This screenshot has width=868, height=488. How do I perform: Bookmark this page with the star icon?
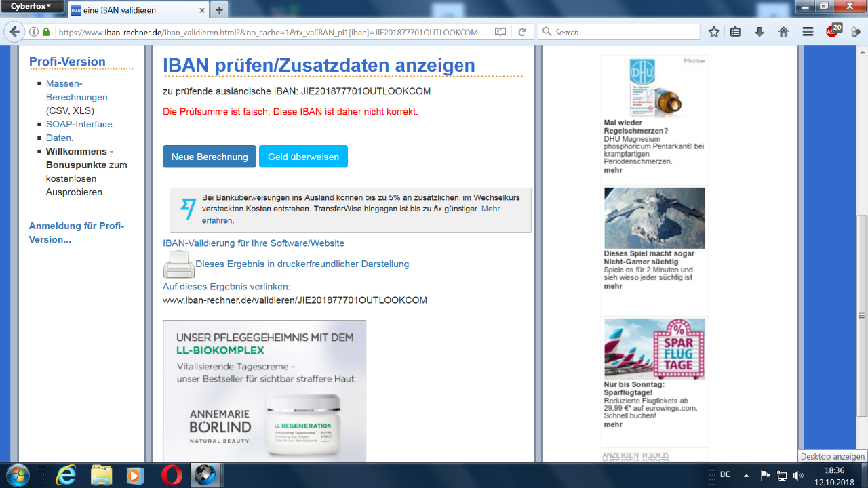pos(713,32)
